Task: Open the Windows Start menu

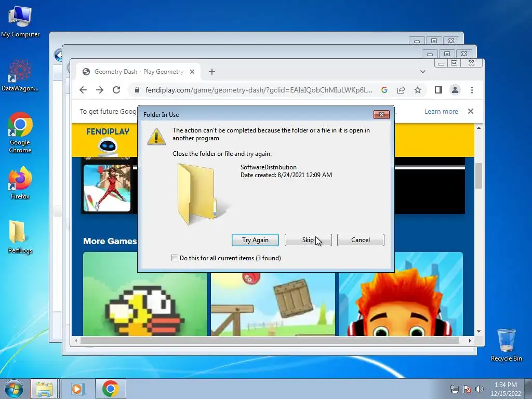Action: (14, 389)
